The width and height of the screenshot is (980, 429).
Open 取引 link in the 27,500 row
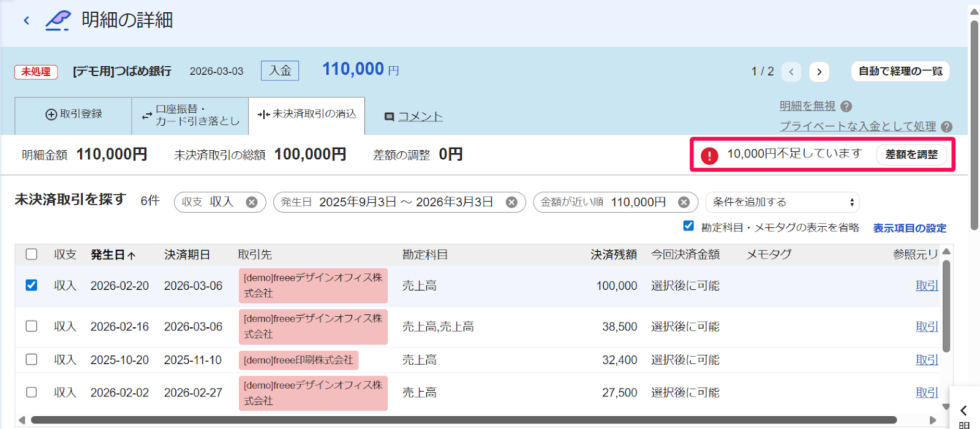click(927, 392)
